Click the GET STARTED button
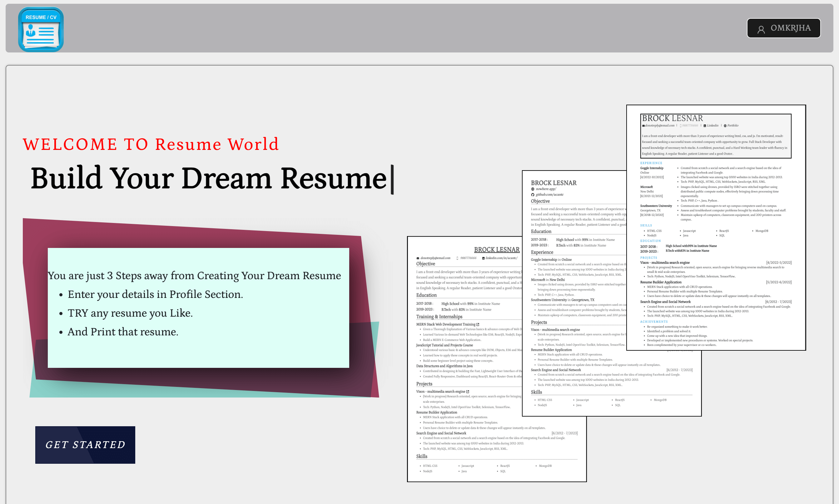Screen dimensions: 839x504 (85, 445)
